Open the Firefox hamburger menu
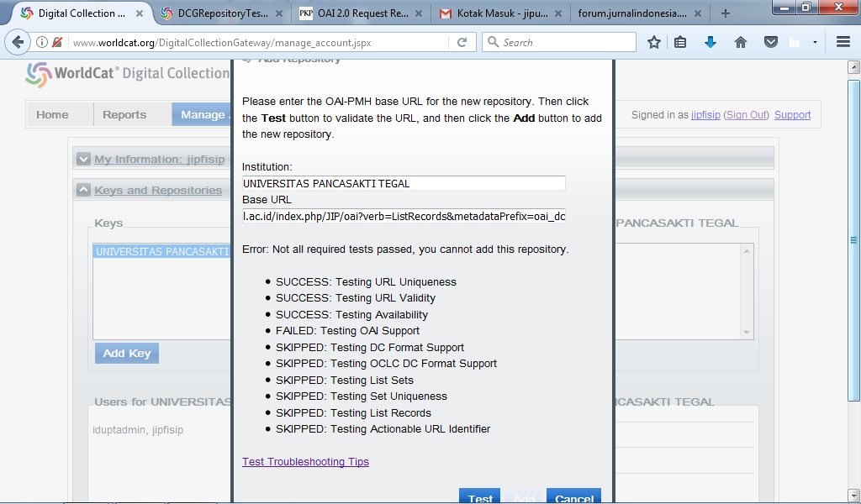861x504 pixels. click(843, 42)
